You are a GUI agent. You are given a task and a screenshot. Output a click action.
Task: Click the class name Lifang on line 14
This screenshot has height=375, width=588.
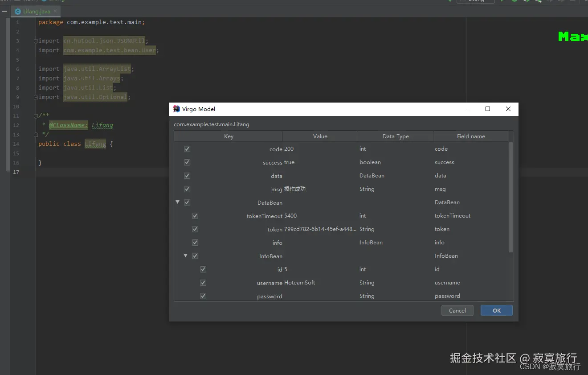click(95, 144)
